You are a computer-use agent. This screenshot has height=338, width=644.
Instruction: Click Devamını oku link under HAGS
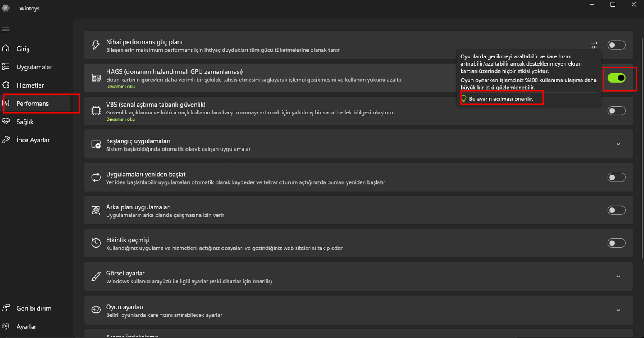click(x=120, y=86)
